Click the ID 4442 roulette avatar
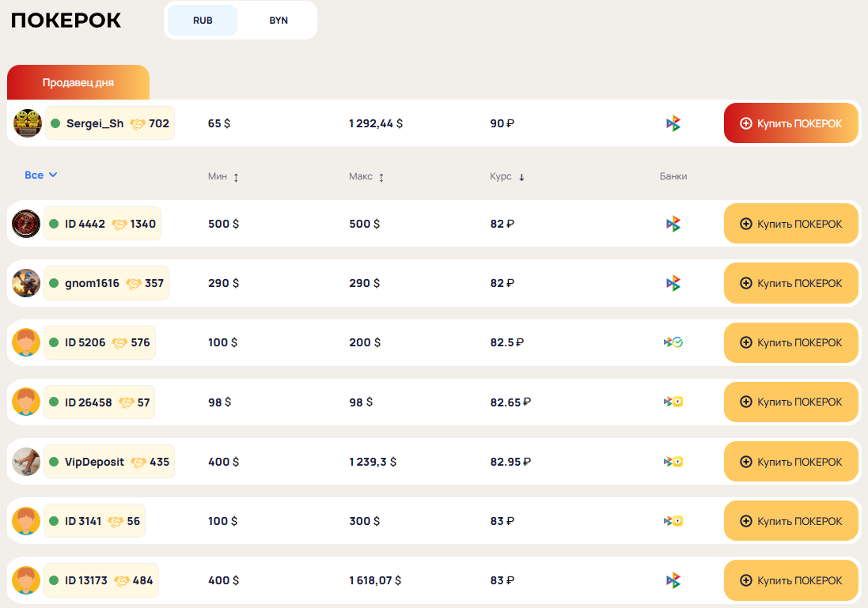868x608 pixels. tap(26, 224)
